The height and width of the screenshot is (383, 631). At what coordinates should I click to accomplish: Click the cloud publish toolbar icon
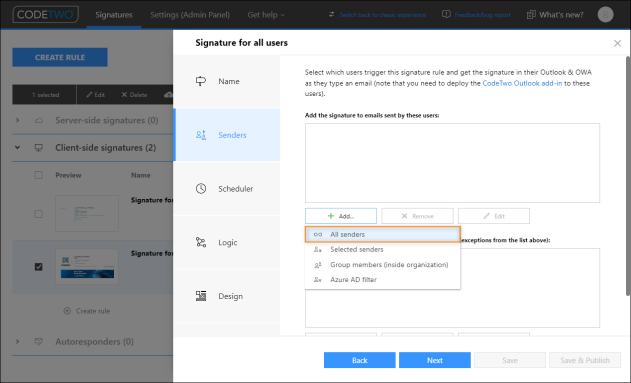pos(169,95)
